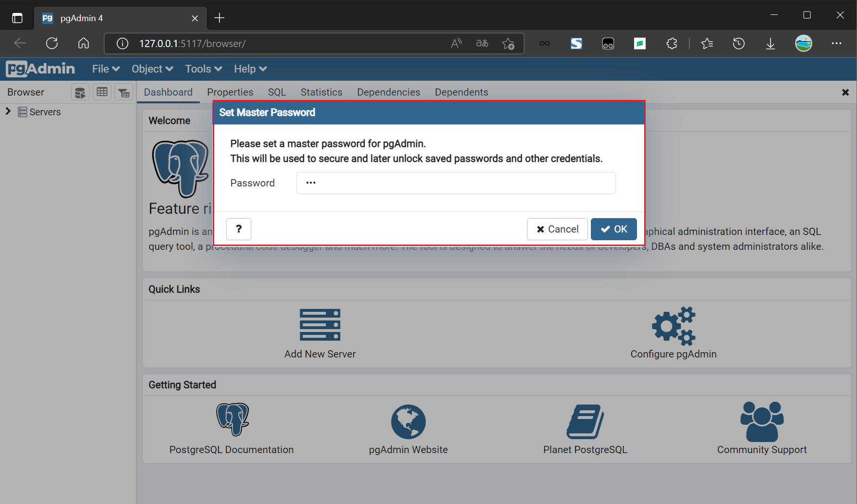Switch to the Statistics tab
The height and width of the screenshot is (504, 857).
321,92
